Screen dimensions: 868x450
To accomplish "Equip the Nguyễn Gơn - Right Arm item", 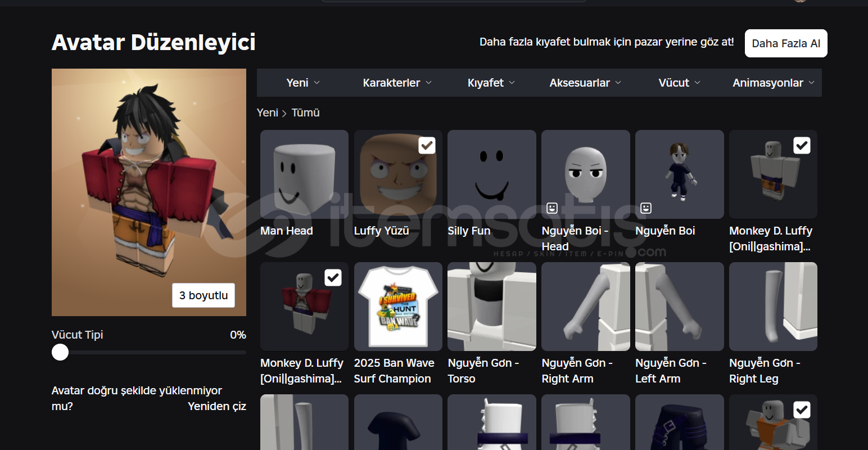I will coord(586,307).
